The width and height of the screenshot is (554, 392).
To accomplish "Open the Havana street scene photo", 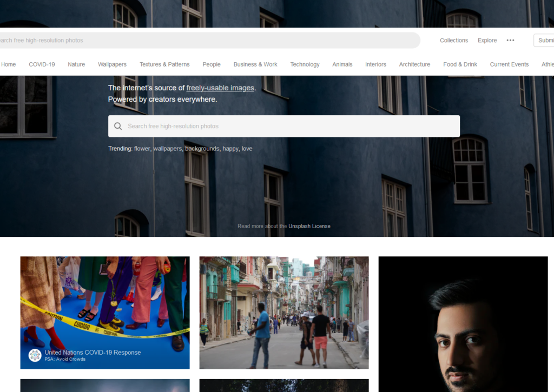I will pyautogui.click(x=284, y=313).
